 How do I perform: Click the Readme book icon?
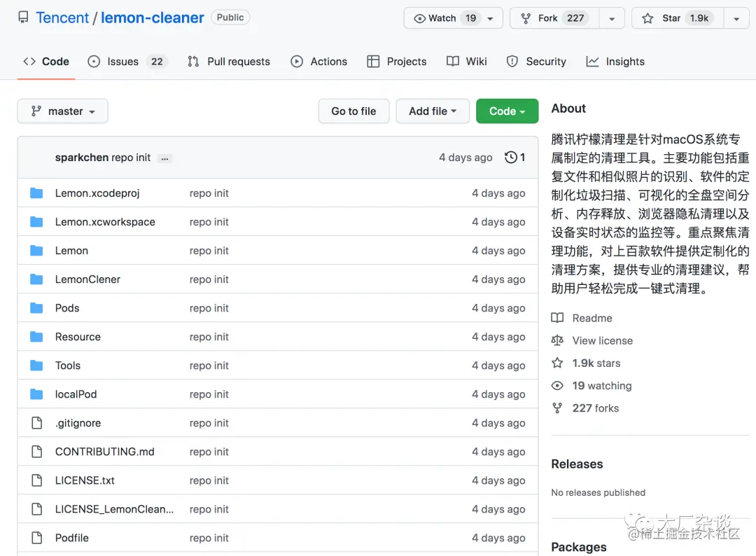557,318
